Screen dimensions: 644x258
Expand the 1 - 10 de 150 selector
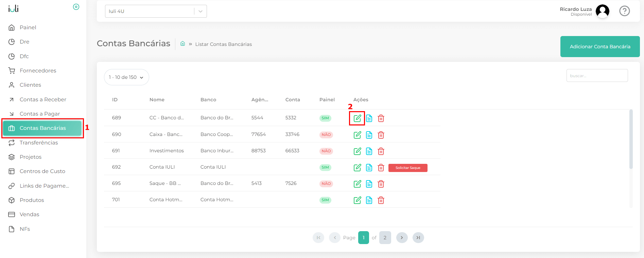point(126,77)
